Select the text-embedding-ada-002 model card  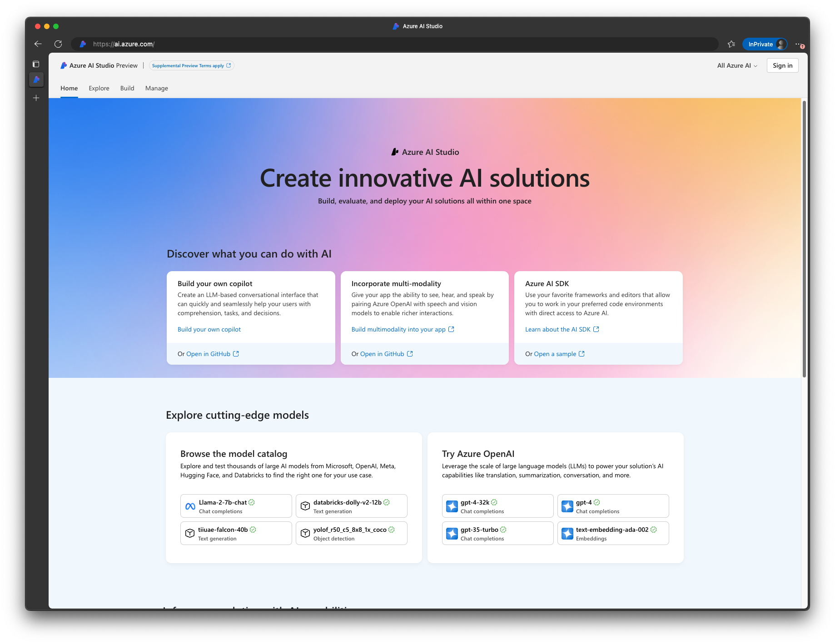pyautogui.click(x=613, y=533)
